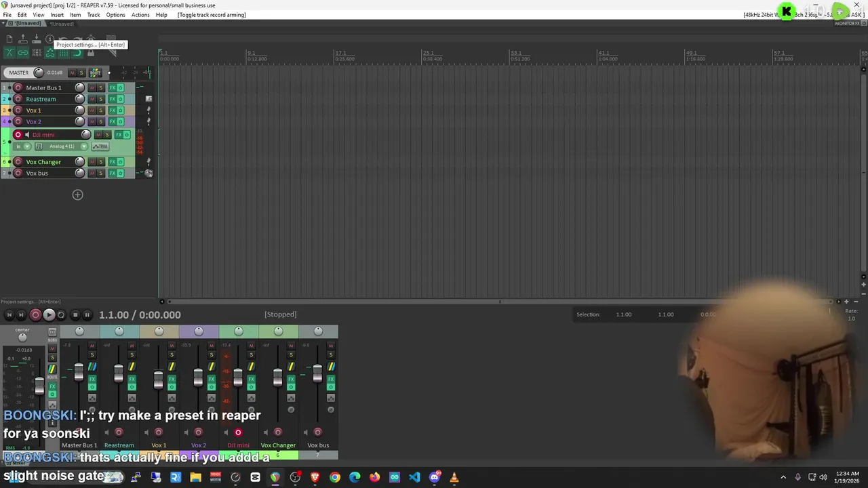Mute the Vox bus channel in the mixer
Screen dimensions: 868x488
331,345
